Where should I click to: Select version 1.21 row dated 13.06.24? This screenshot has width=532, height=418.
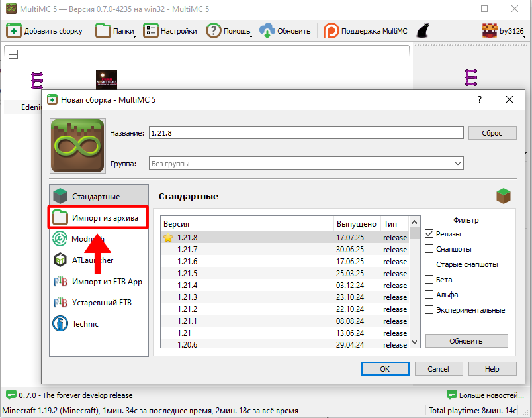tap(285, 333)
